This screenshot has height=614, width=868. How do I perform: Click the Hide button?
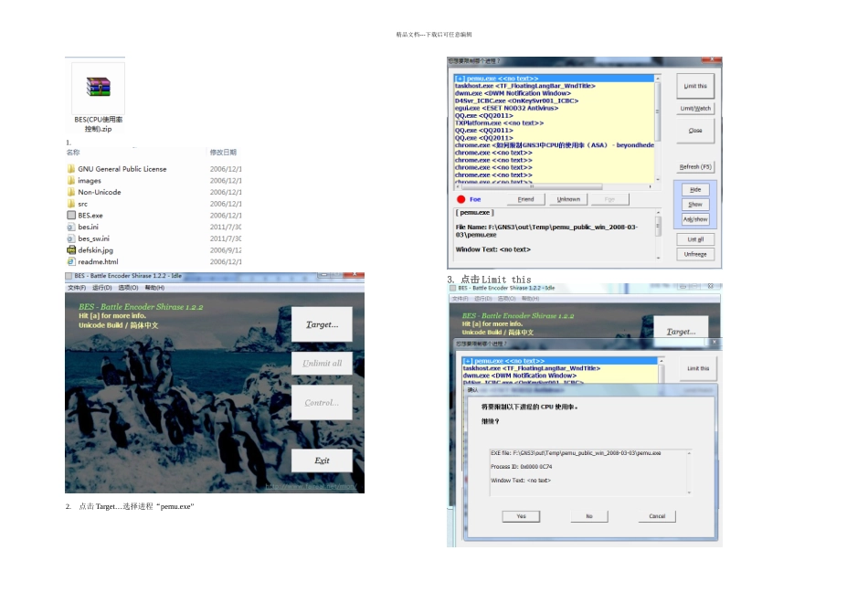[x=695, y=189]
